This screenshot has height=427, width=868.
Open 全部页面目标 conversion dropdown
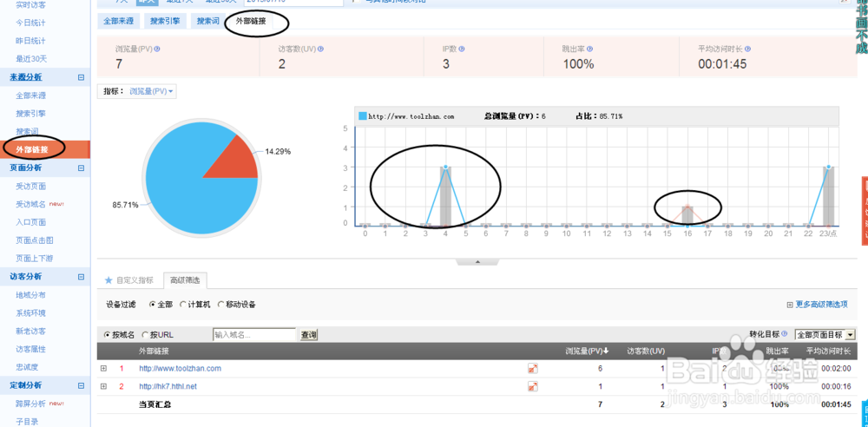pyautogui.click(x=825, y=334)
